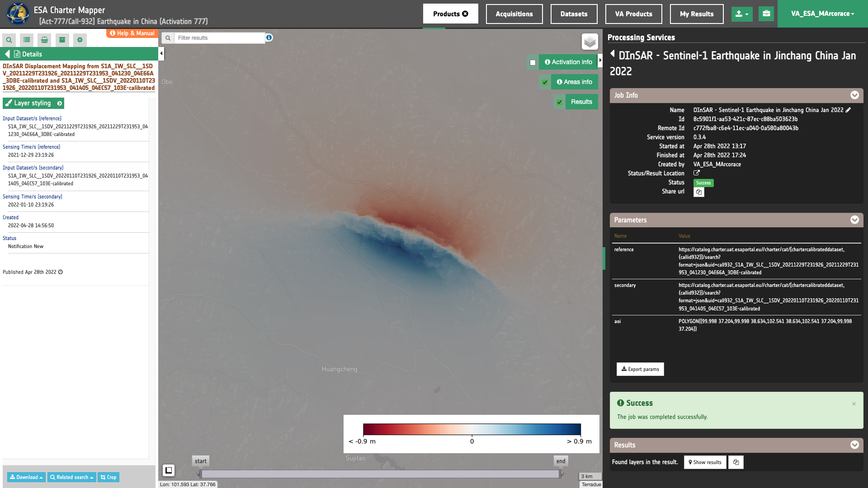Click the Areas info button
Viewport: 868px width, 488px height.
pos(574,82)
